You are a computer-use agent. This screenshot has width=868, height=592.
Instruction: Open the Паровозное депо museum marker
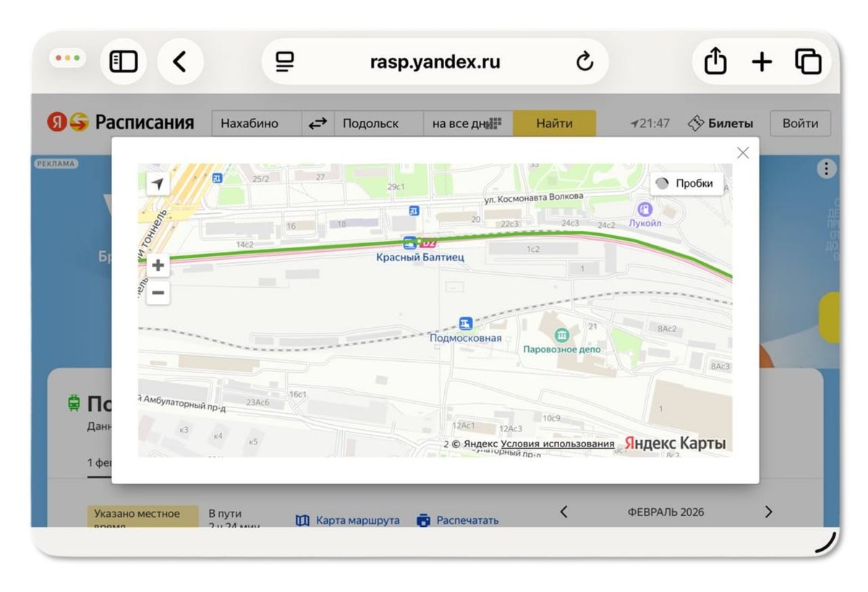(x=561, y=335)
